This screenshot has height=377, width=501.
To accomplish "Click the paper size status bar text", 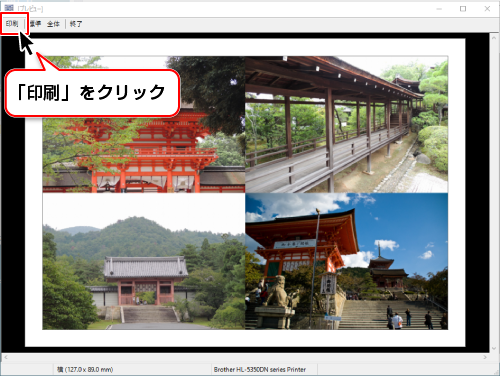I will tap(85, 369).
